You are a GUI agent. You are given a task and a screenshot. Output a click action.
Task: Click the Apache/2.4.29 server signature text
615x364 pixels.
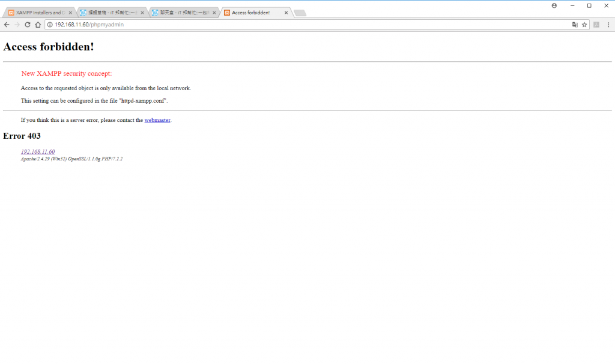click(72, 159)
